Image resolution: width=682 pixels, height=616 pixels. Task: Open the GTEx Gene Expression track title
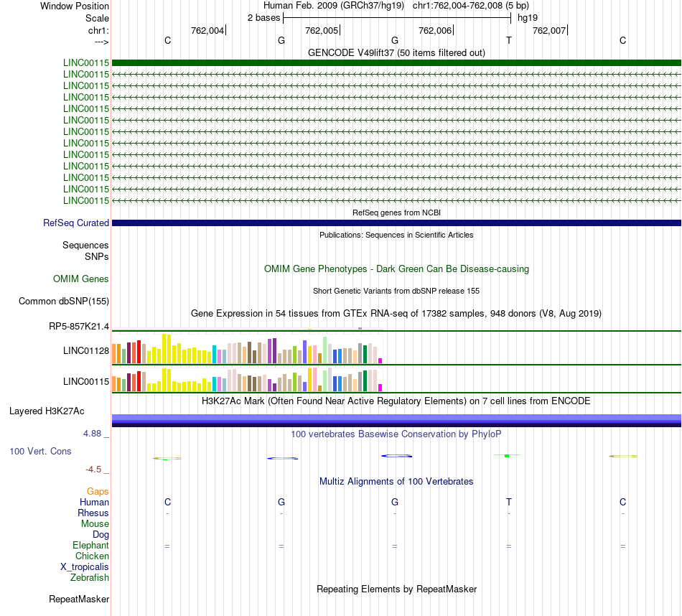(396, 314)
